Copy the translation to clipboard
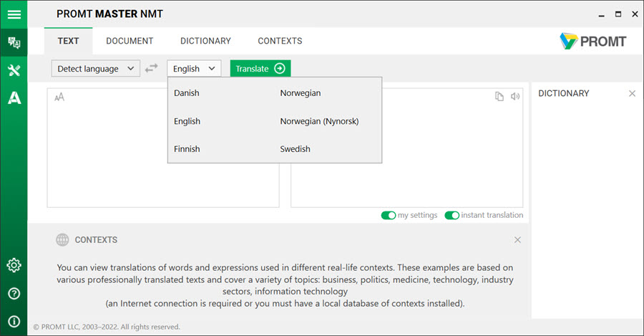Screen dimensions: 644x336 [499, 96]
